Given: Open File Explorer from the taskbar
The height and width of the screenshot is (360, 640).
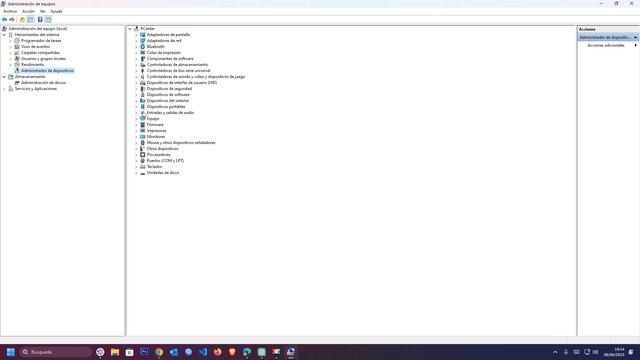Looking at the screenshot, I should 115,352.
